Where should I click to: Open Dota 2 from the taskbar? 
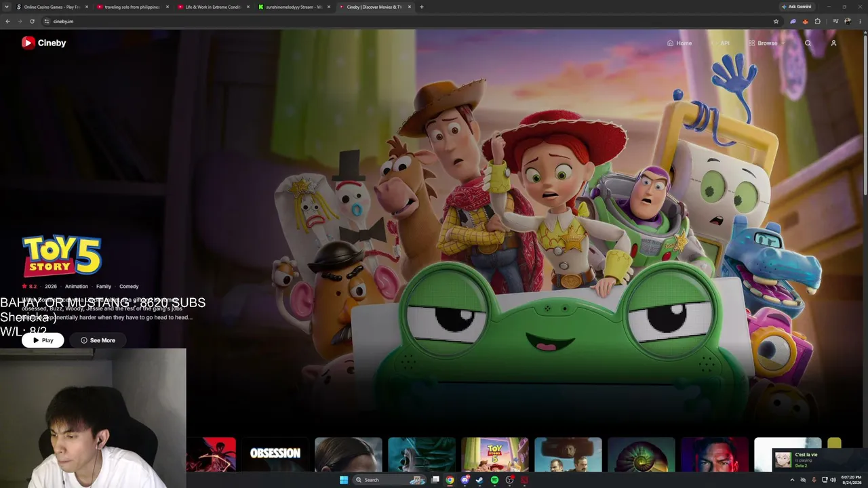(x=524, y=480)
